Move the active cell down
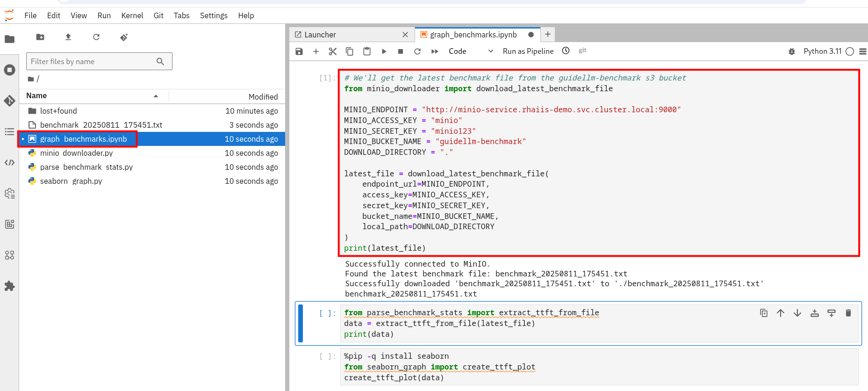 (x=797, y=313)
